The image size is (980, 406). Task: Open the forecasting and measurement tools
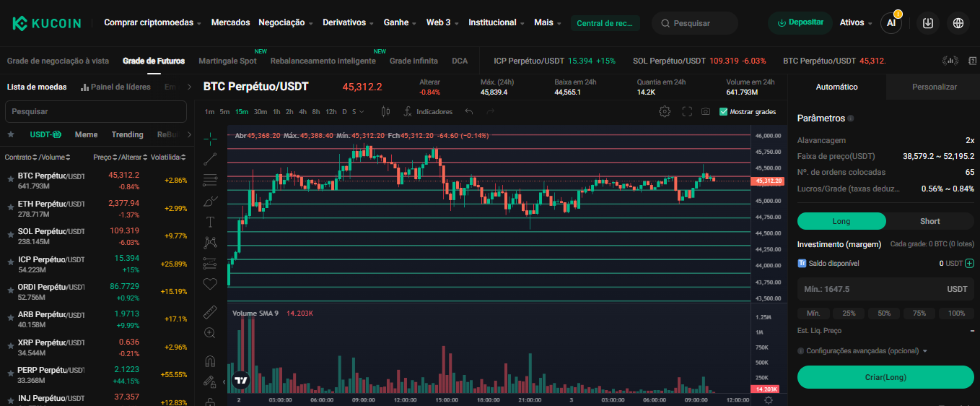[210, 264]
